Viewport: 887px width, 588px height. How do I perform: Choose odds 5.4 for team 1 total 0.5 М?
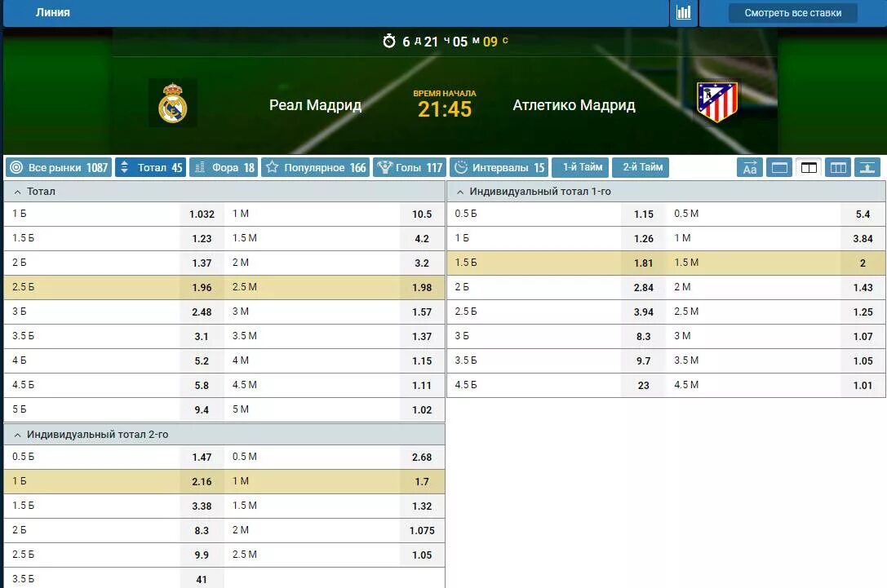863,214
